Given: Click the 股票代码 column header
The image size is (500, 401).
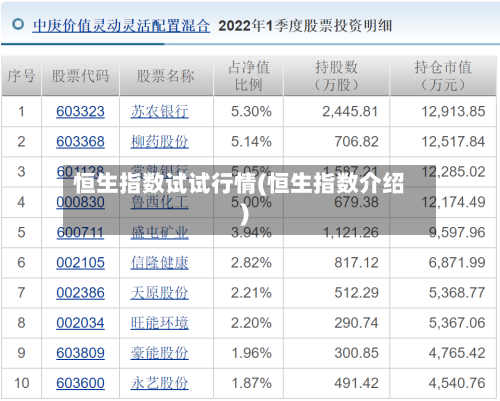Looking at the screenshot, I should (80, 76).
